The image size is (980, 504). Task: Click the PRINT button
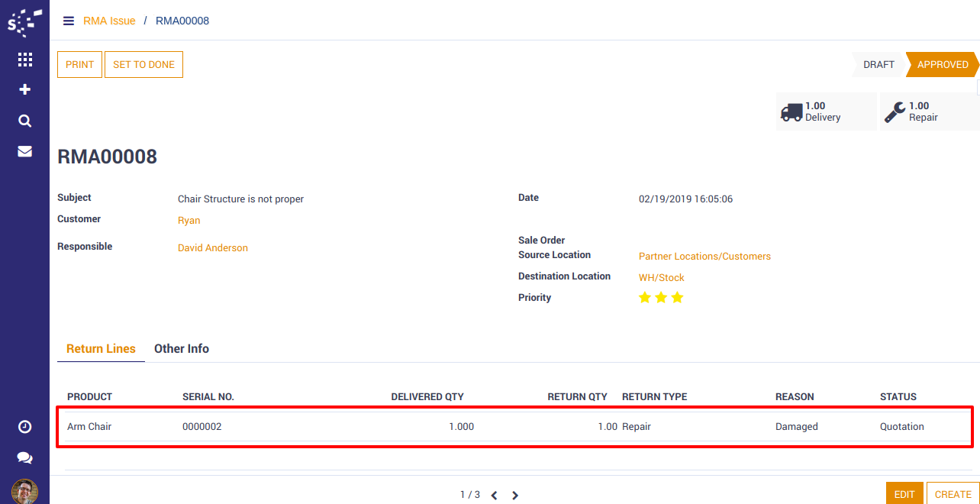(79, 65)
